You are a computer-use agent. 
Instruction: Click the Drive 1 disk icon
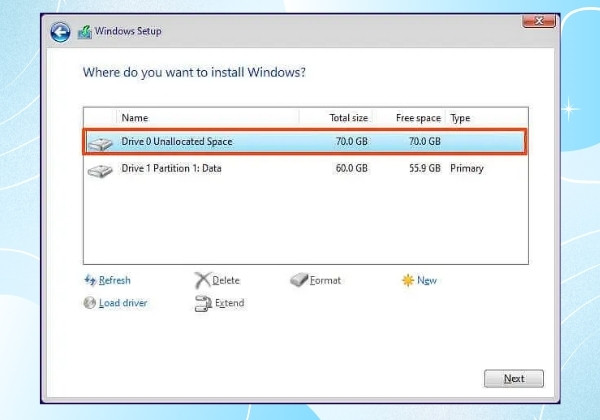pyautogui.click(x=100, y=171)
